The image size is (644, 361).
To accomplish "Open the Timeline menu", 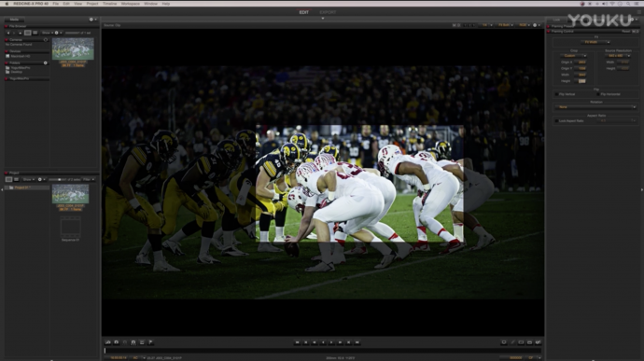I will coord(109,4).
